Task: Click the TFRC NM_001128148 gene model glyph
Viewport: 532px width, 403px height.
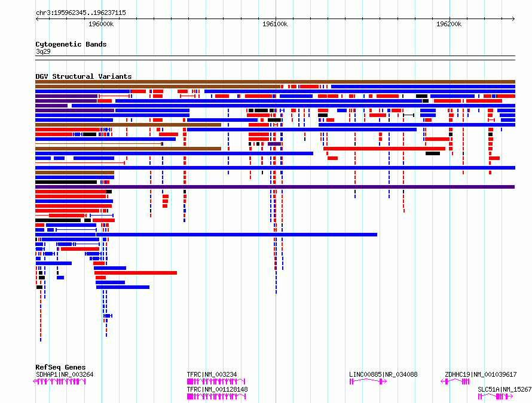Action: click(x=216, y=396)
